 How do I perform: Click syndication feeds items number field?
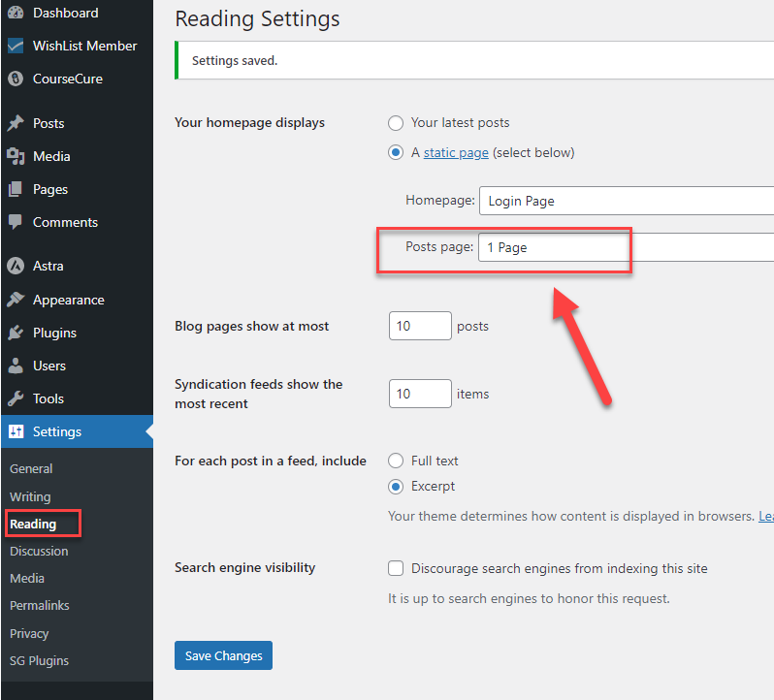(420, 394)
